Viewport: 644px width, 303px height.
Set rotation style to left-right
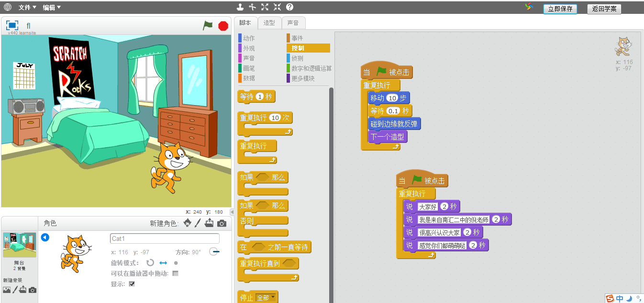[x=163, y=263]
